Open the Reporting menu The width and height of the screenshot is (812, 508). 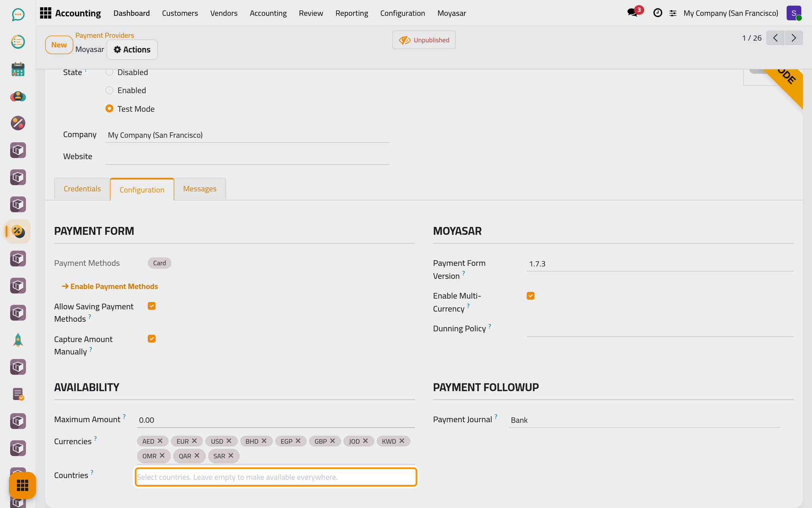pos(351,13)
